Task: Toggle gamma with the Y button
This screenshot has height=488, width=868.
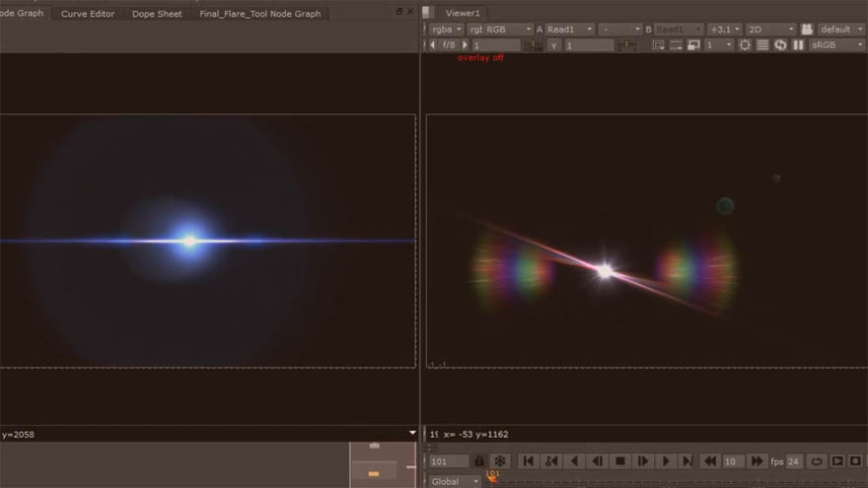Action: [x=553, y=45]
